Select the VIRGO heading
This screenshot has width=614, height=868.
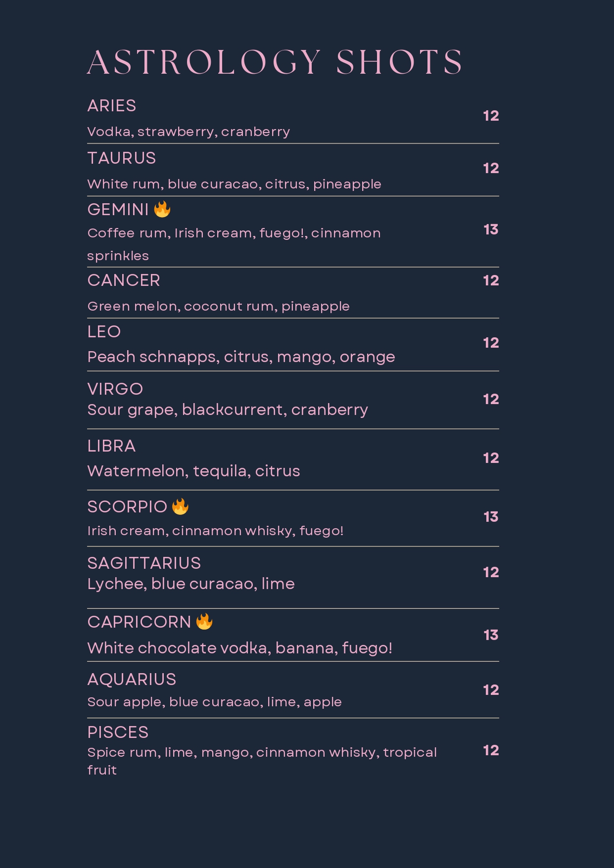tap(115, 389)
